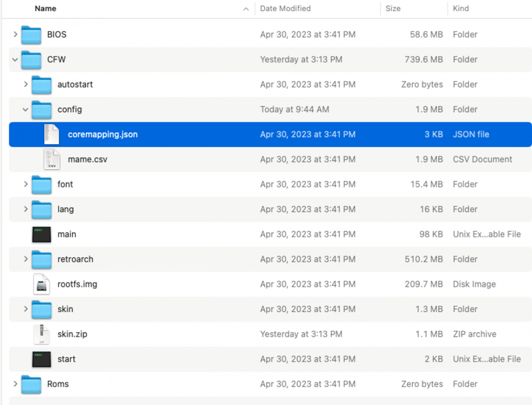
Task: Expand the BIOS folder disclosure arrow
Action: pyautogui.click(x=16, y=35)
